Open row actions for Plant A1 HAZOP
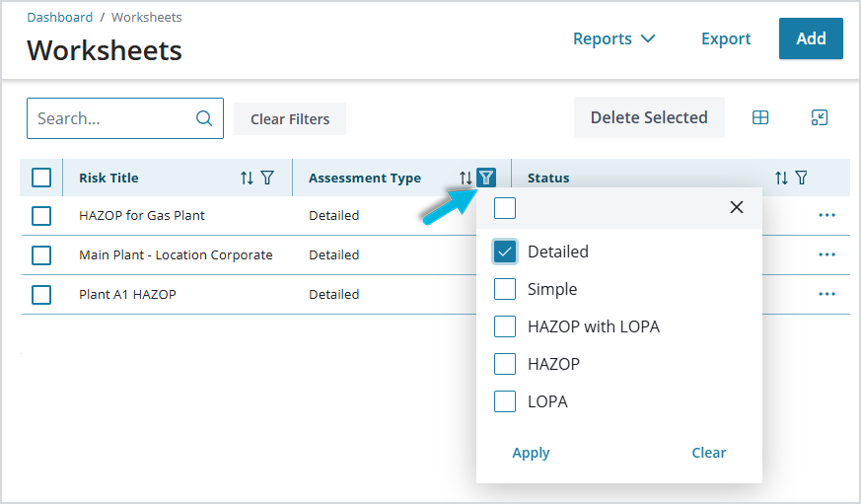 click(826, 294)
